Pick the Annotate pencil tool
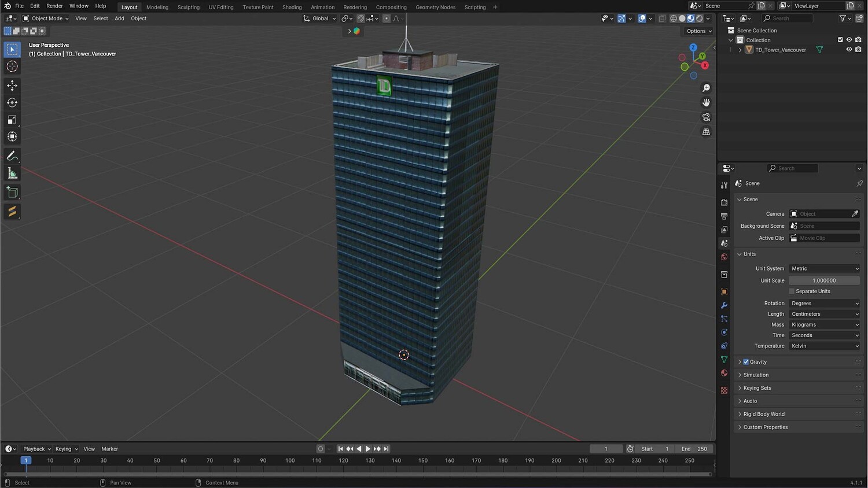Screen dimensions: 868x488 pos(12,156)
